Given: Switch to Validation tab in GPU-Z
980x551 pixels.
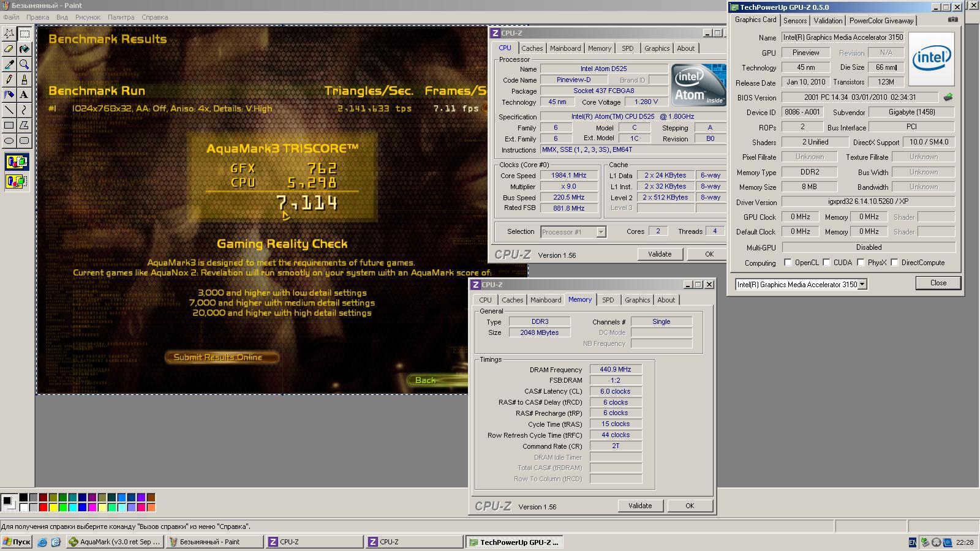Looking at the screenshot, I should [x=827, y=21].
